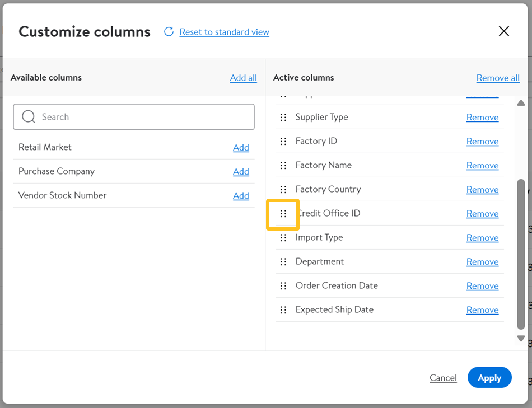
Task: Add all available columns
Action: [x=243, y=78]
